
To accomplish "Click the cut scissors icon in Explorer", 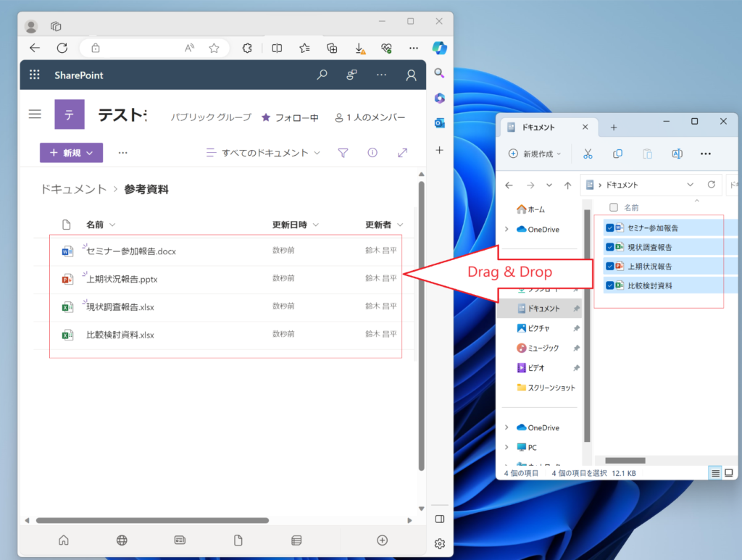I will tap(588, 154).
